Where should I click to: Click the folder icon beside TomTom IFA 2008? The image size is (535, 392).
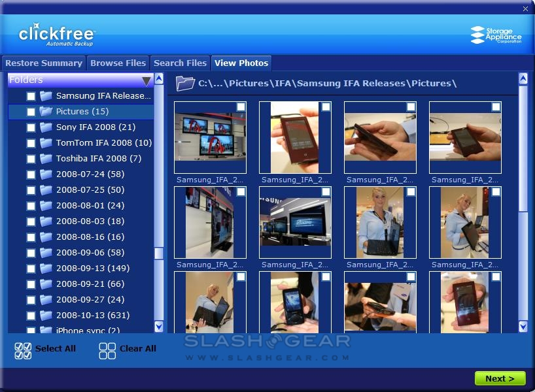46,143
